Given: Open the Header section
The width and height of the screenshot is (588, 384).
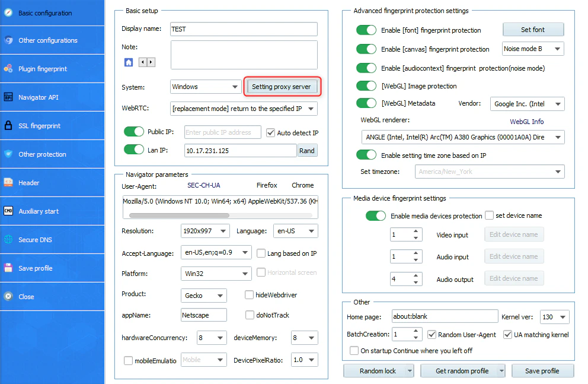Looking at the screenshot, I should [52, 183].
